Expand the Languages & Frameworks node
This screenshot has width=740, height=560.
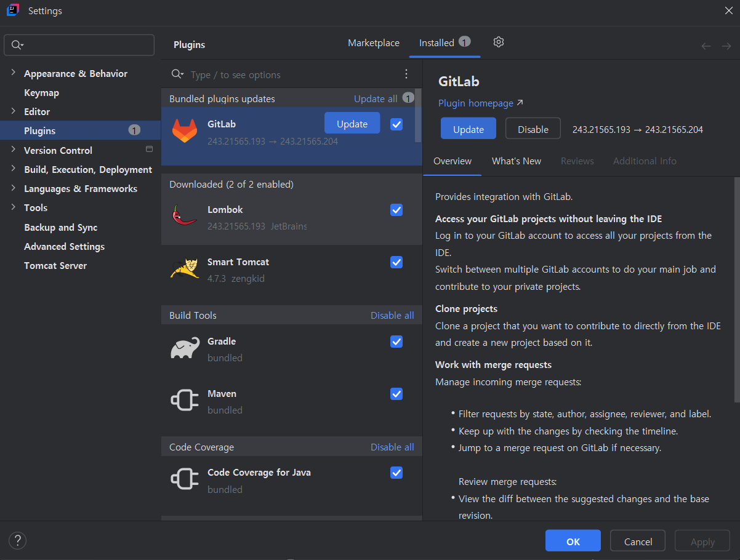(x=13, y=188)
